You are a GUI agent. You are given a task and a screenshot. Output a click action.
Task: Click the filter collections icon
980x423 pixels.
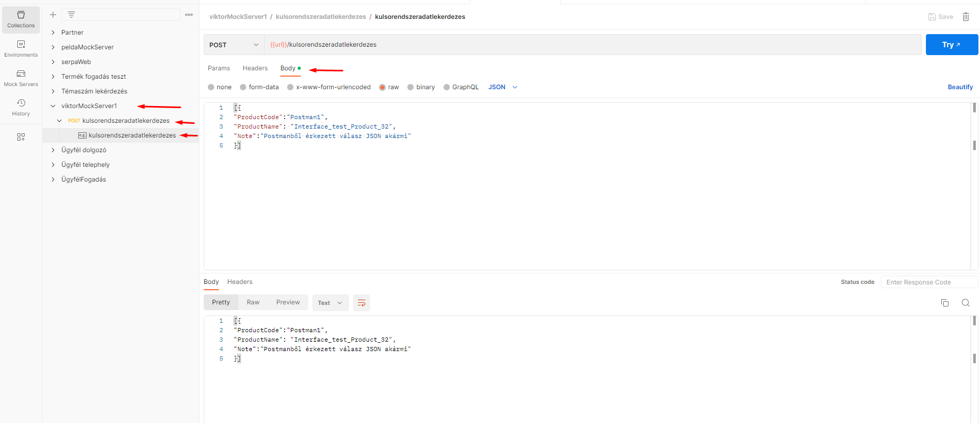[71, 15]
